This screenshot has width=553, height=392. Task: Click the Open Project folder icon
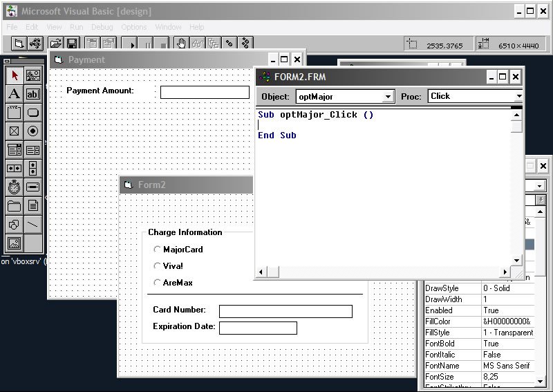click(56, 44)
